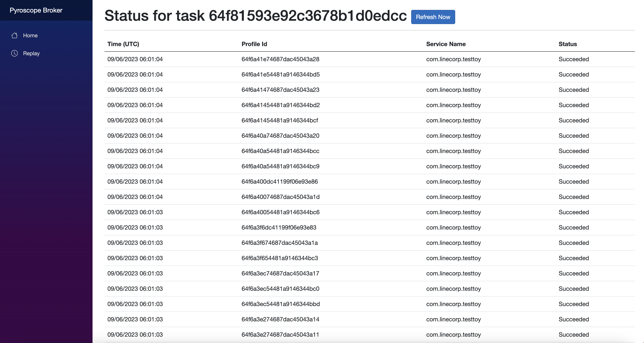644x343 pixels.
Task: Click the Pyroscope Broker brand link
Action: point(36,10)
